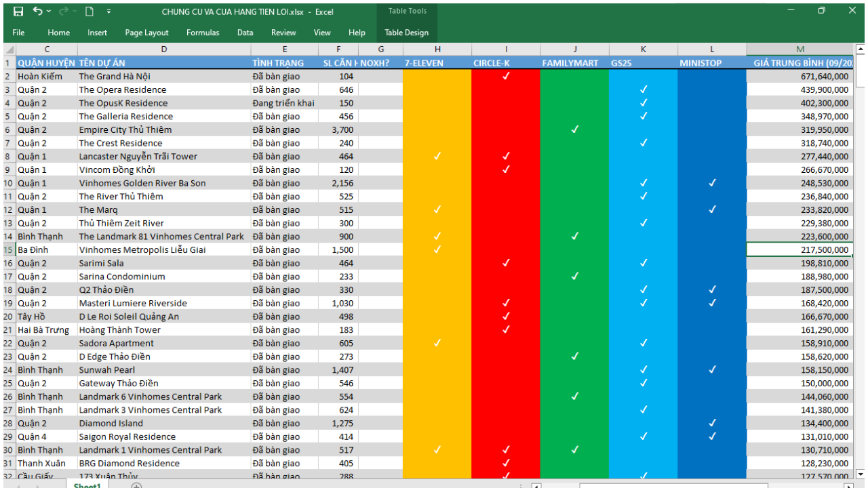Image resolution: width=868 pixels, height=488 pixels.
Task: Select column M header
Action: (x=800, y=49)
